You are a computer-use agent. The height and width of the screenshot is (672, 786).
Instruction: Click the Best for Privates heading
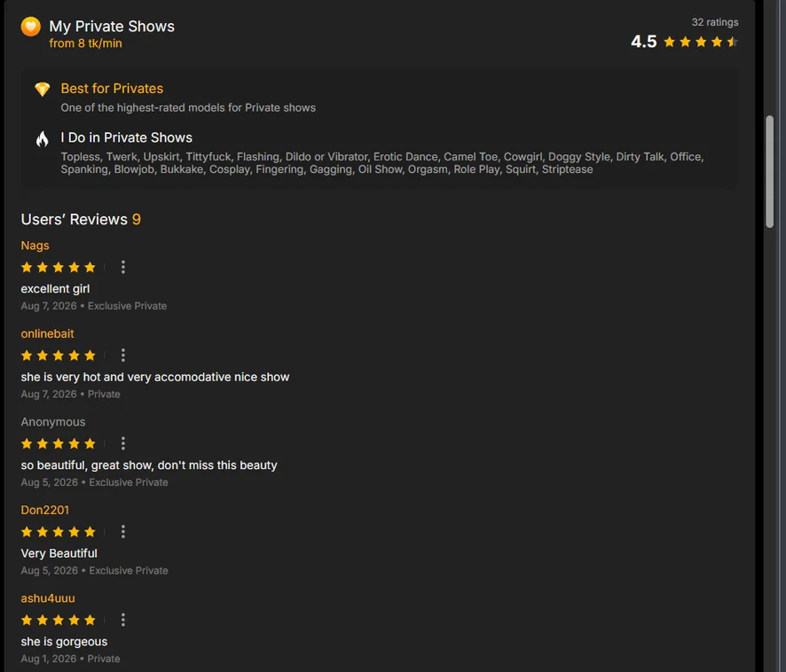point(112,89)
